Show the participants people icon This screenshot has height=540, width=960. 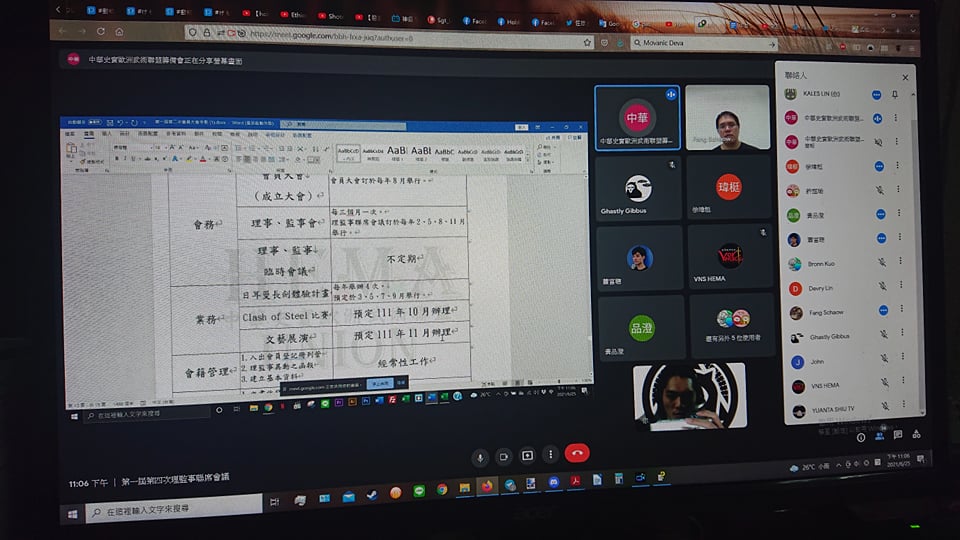(880, 435)
